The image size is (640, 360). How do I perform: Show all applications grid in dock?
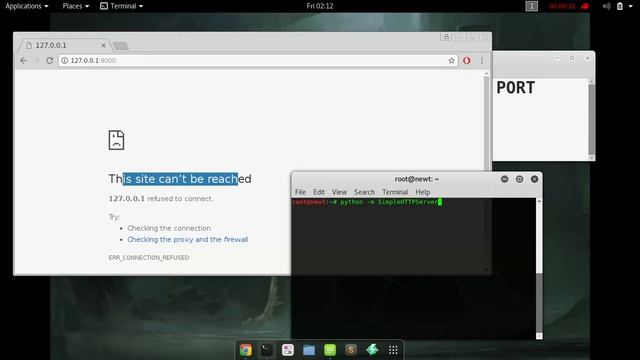[393, 350]
